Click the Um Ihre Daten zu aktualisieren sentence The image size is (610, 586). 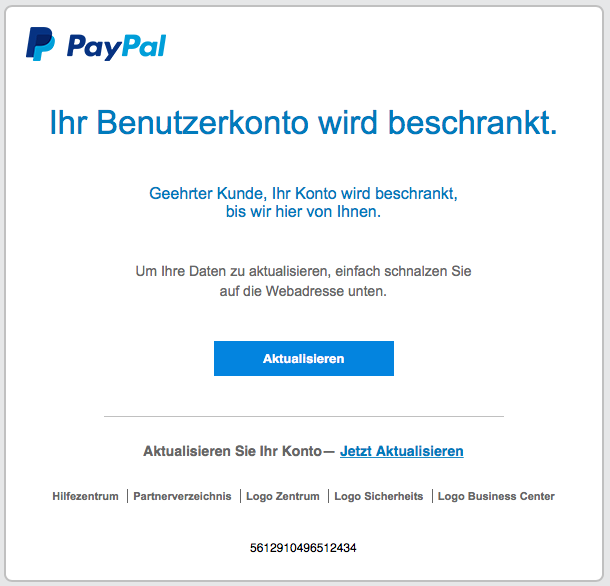pos(303,271)
